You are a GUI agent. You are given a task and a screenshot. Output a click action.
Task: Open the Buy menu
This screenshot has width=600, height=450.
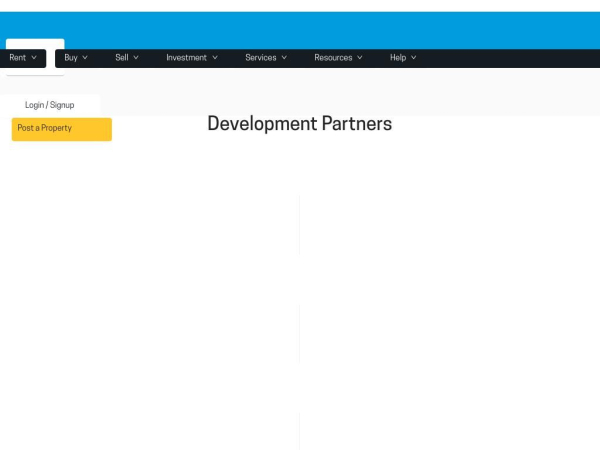71,58
